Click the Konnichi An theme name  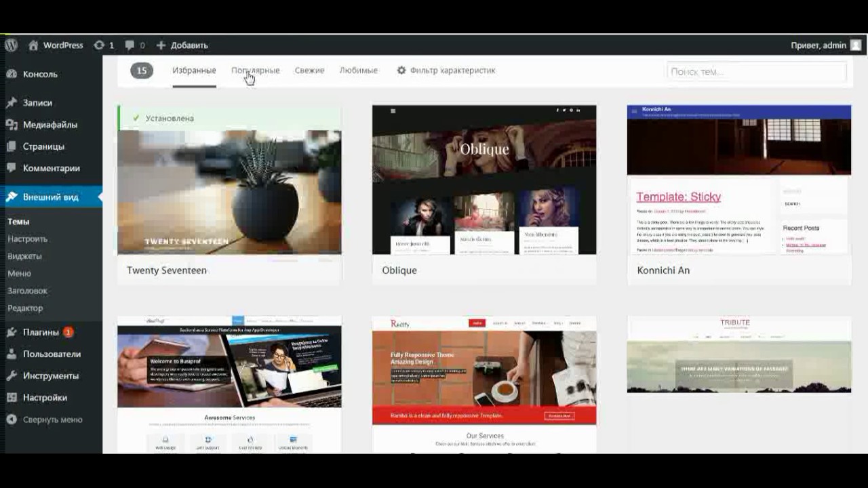click(x=663, y=270)
